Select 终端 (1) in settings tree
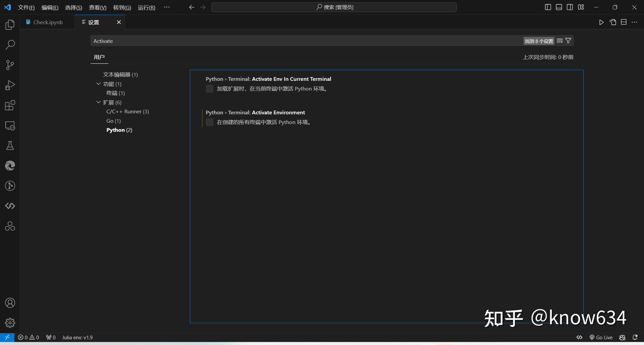 (x=116, y=93)
